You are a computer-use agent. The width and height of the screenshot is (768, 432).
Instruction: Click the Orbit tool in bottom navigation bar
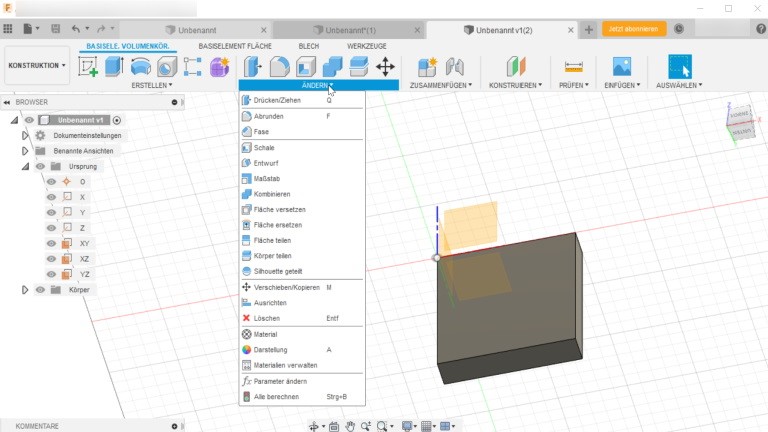coord(314,426)
